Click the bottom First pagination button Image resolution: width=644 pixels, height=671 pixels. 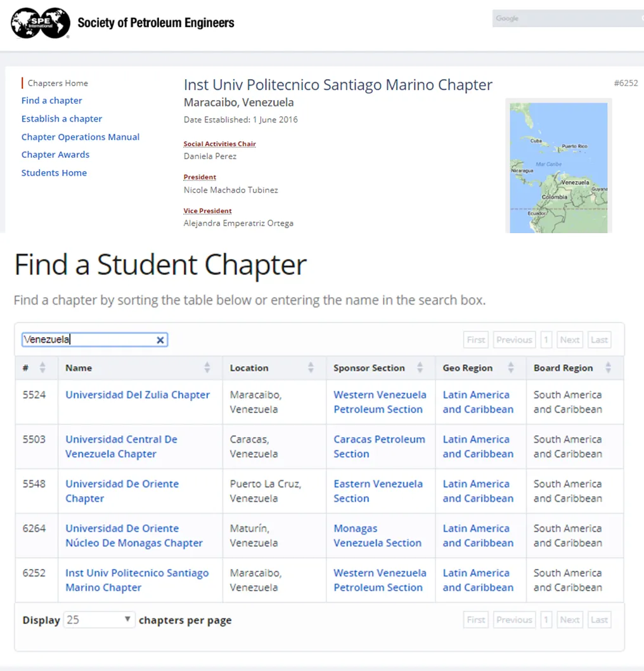tap(476, 620)
